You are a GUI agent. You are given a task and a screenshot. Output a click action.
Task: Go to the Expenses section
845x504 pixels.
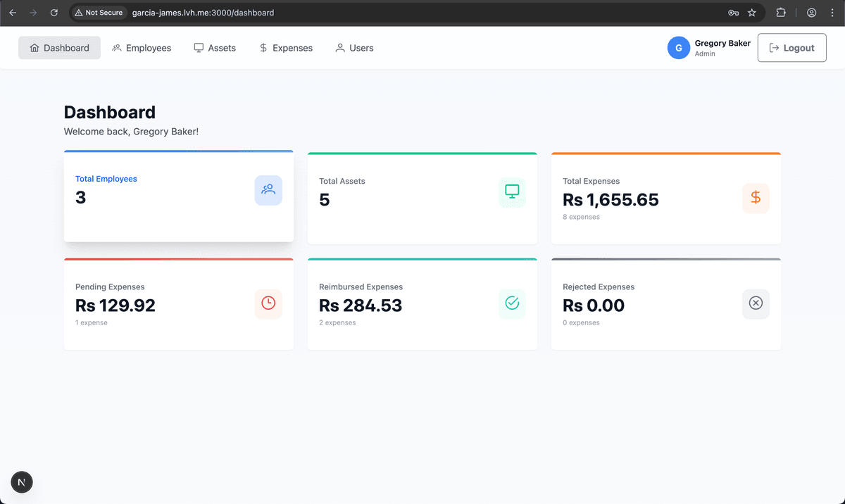pos(285,48)
